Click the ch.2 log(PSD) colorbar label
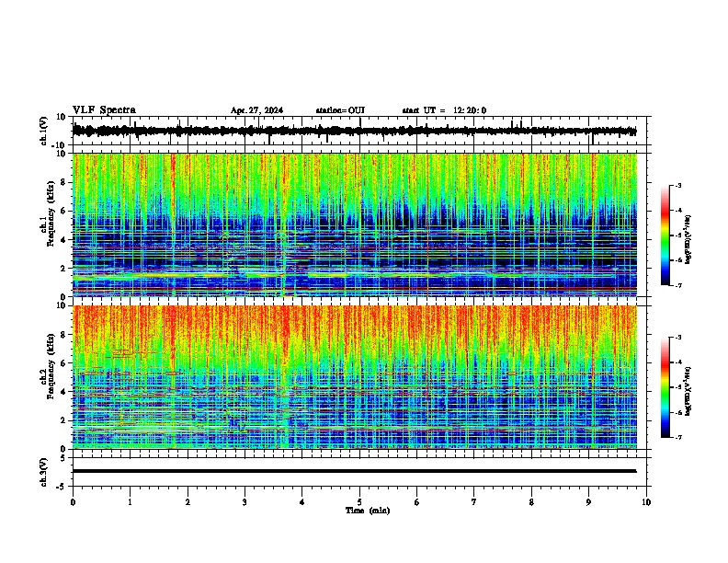The image size is (728, 563). [x=688, y=391]
